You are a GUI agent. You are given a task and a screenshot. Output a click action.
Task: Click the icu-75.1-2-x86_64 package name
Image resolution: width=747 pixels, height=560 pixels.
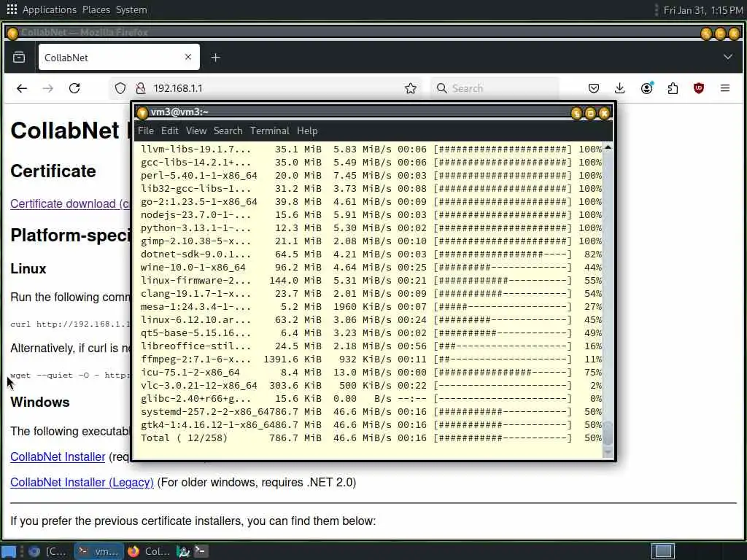190,373
